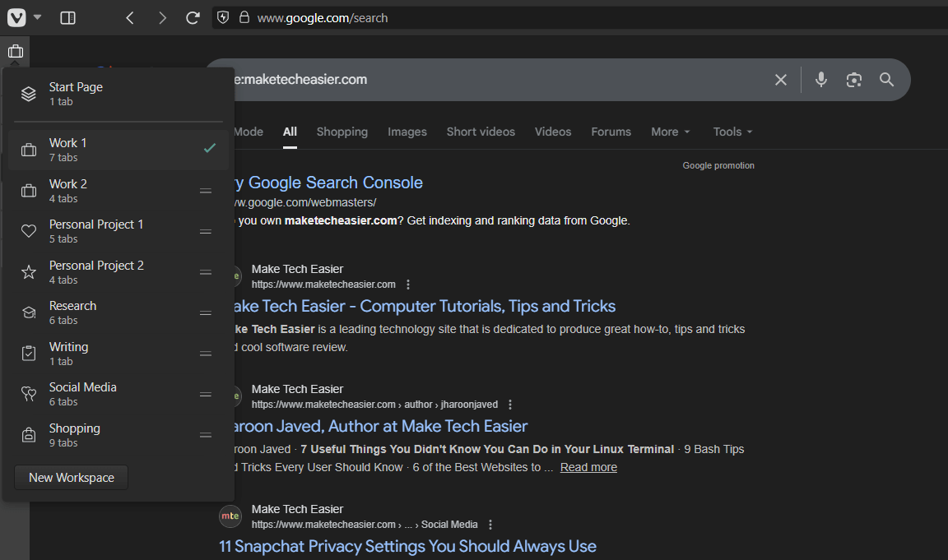Open the dropdown arrow beside Vivaldi logo
The image size is (948, 560).
[38, 17]
